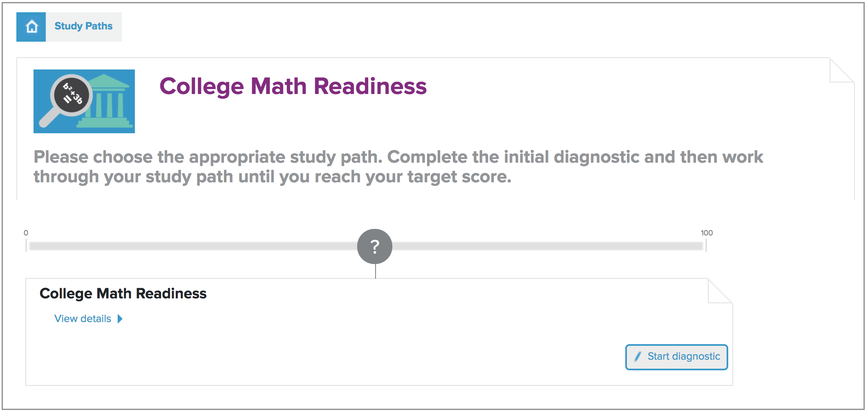Open the Study Paths breadcrumb

click(83, 26)
